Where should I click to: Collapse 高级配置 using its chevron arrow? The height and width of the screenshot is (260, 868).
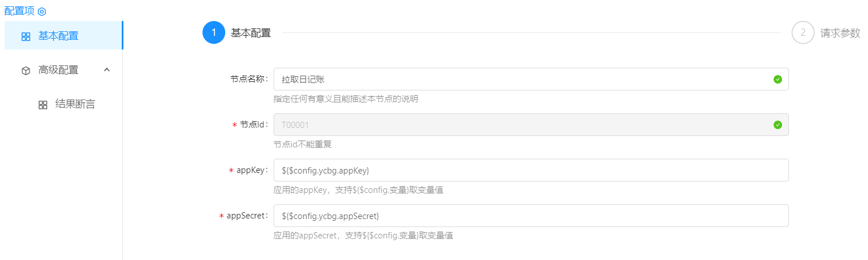point(106,70)
